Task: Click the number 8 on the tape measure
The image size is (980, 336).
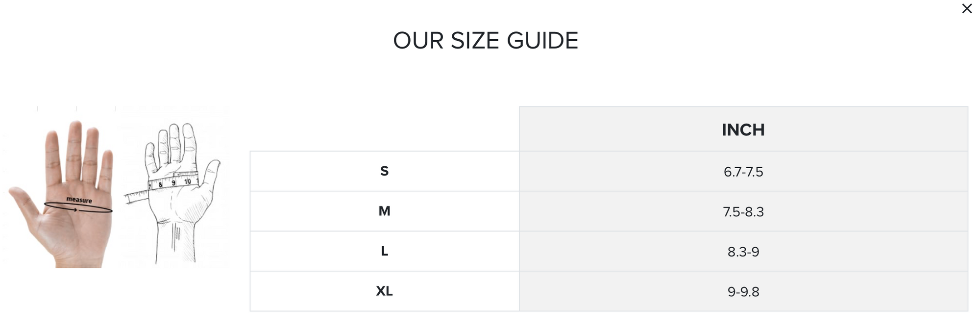Action: click(x=160, y=185)
